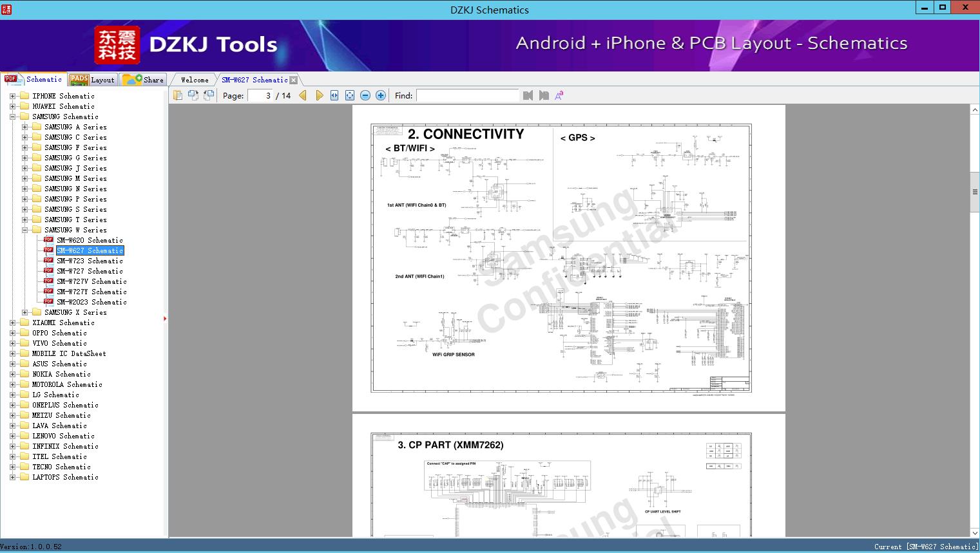The image size is (980, 553).
Task: Select the TECNO Schematic folder
Action: click(x=61, y=467)
